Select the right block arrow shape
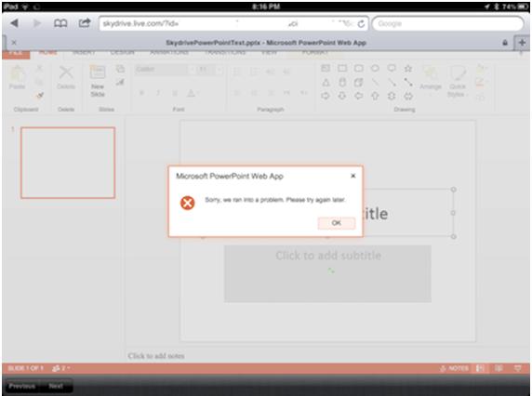 pyautogui.click(x=326, y=96)
